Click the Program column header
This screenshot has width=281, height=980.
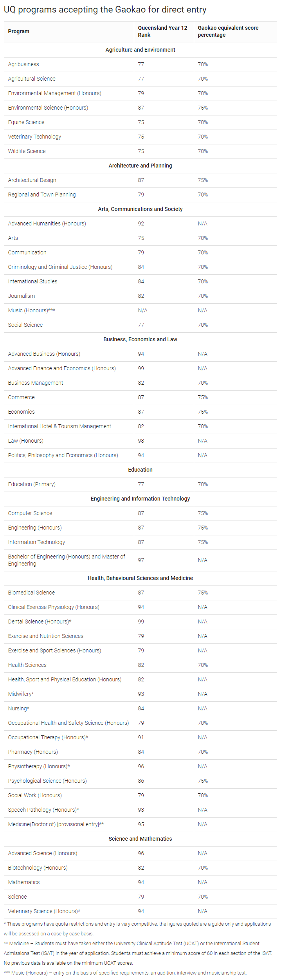click(x=19, y=31)
